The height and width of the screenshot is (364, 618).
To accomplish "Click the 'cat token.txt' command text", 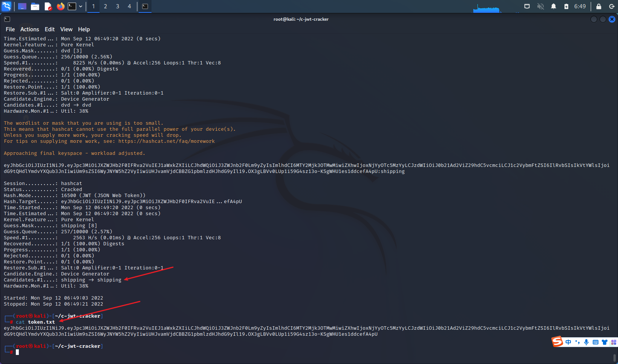I will pos(35,322).
